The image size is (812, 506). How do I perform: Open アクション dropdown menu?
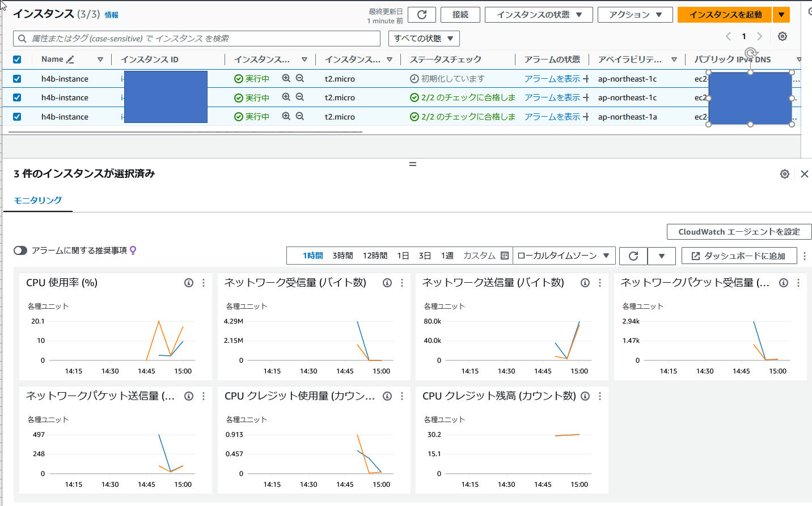635,15
